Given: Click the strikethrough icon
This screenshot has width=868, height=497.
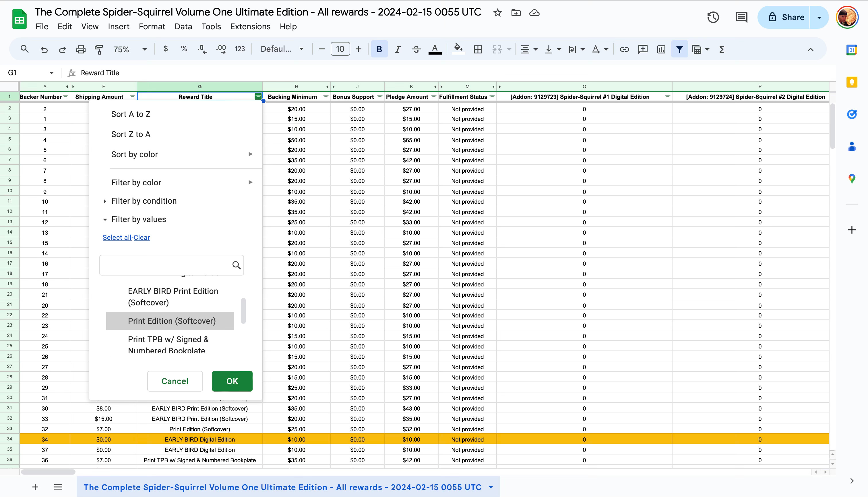Looking at the screenshot, I should (416, 49).
